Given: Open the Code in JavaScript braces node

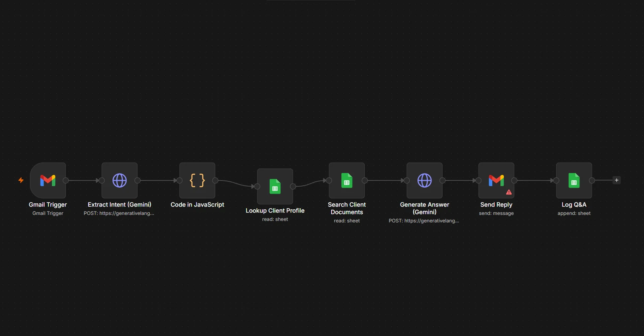Looking at the screenshot, I should click(x=197, y=180).
